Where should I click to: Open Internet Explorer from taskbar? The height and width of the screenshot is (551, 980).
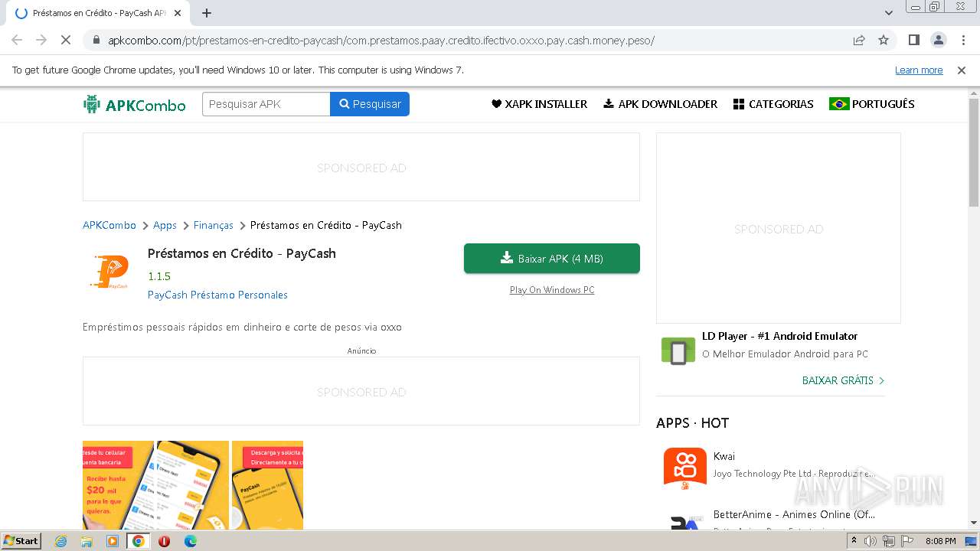tap(61, 541)
